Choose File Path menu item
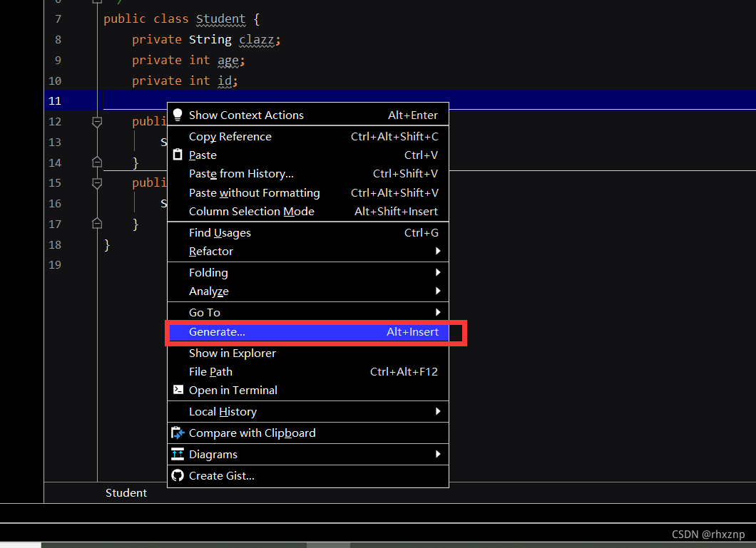Screen dimensions: 756x548 (x=308, y=372)
